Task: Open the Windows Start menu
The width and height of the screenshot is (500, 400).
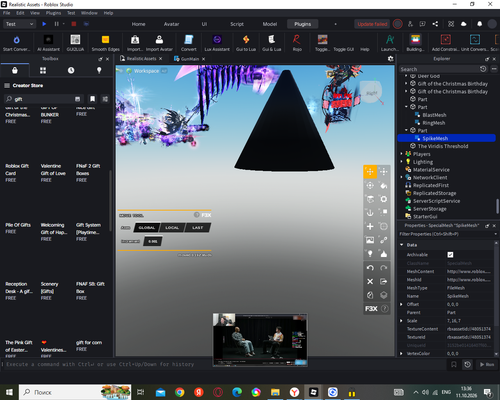Action: click(9, 392)
